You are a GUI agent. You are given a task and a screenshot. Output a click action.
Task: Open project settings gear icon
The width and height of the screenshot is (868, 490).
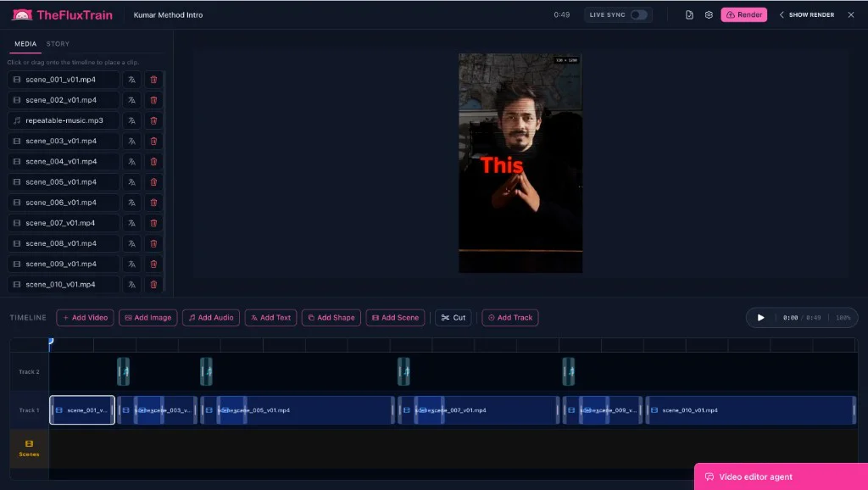pos(709,15)
